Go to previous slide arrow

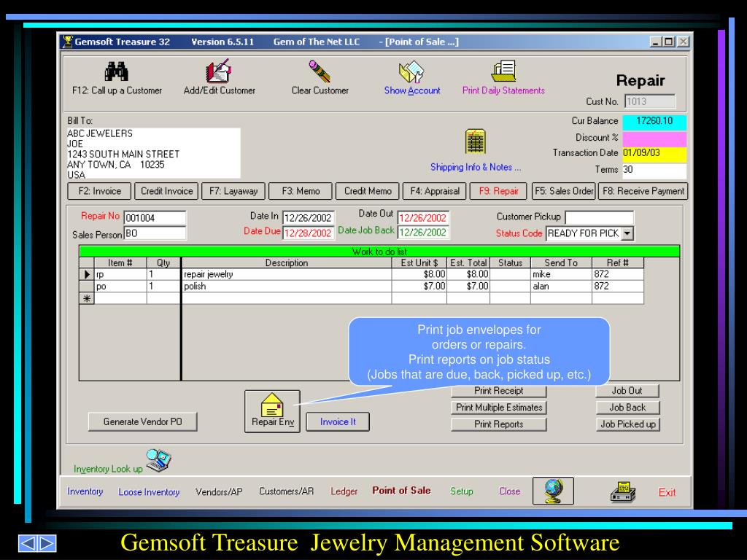28,543
